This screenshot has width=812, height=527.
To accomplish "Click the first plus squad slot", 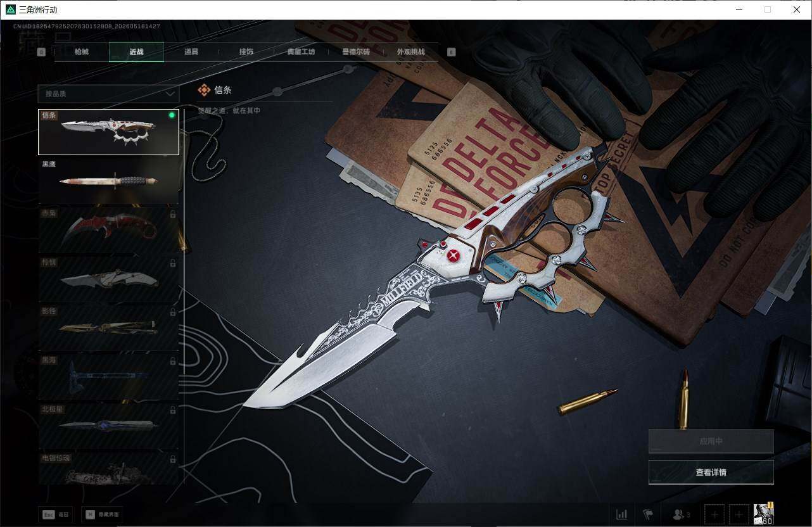I will pos(714,514).
